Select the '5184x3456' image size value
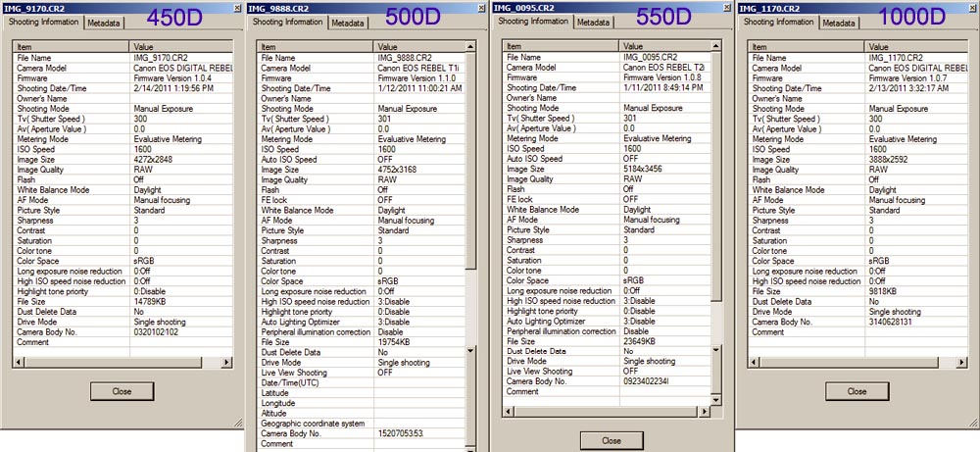The height and width of the screenshot is (452, 980). click(643, 169)
